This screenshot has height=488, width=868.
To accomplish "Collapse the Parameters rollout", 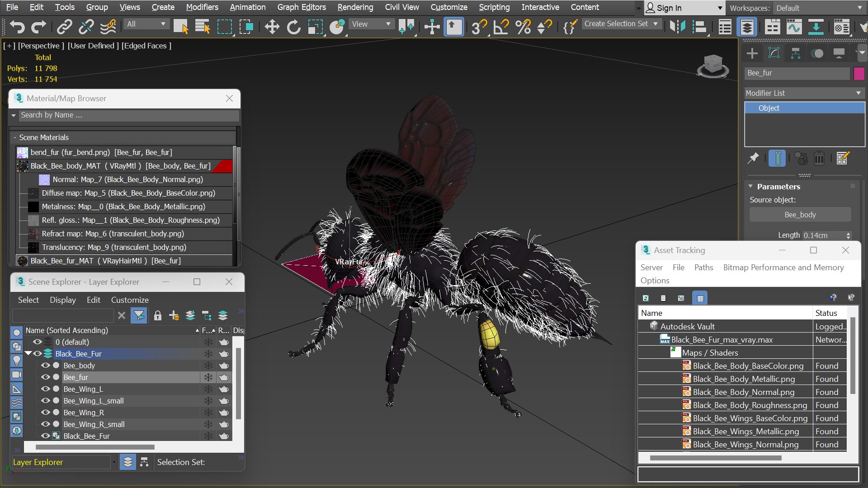I will pyautogui.click(x=750, y=186).
